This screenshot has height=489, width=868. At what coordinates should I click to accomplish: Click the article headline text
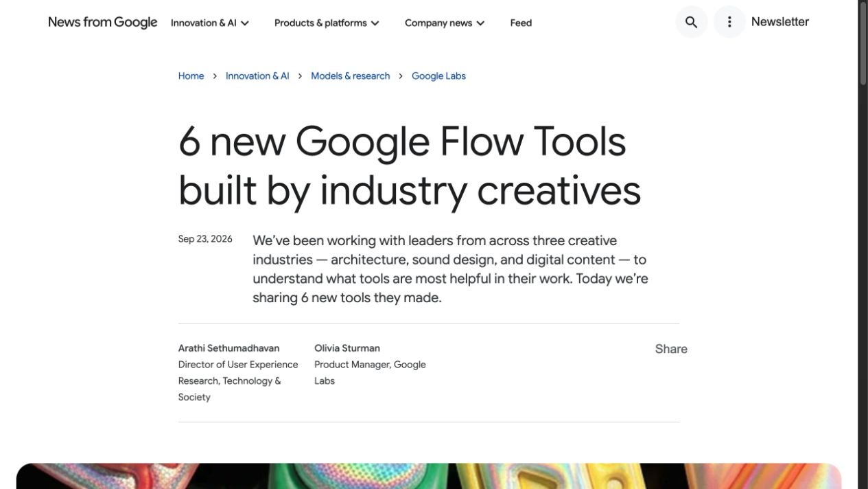(x=410, y=166)
